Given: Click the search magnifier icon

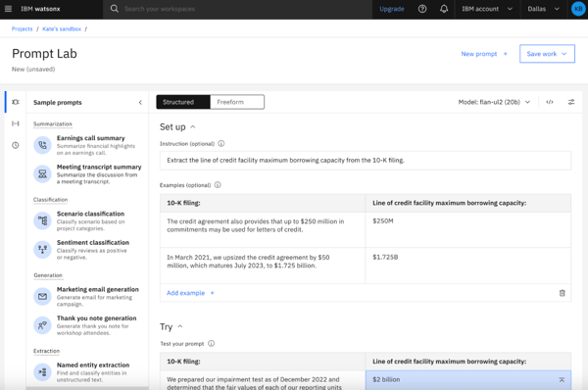Looking at the screenshot, I should point(115,9).
